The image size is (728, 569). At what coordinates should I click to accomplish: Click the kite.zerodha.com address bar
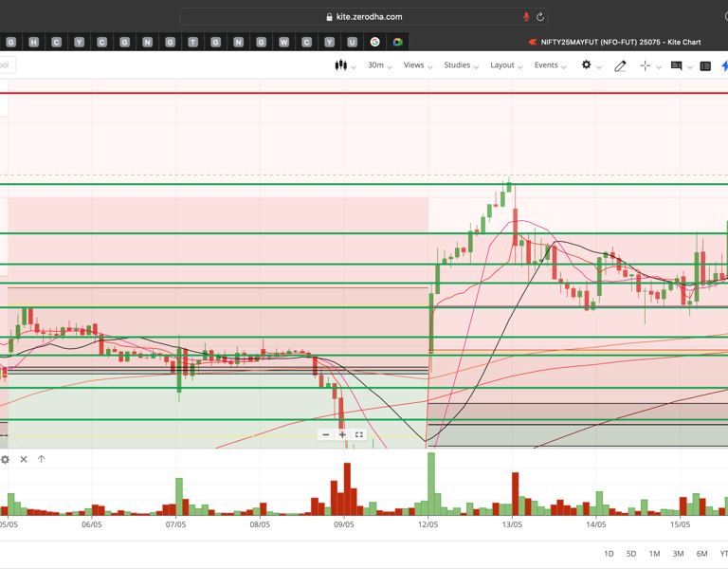coord(364,17)
